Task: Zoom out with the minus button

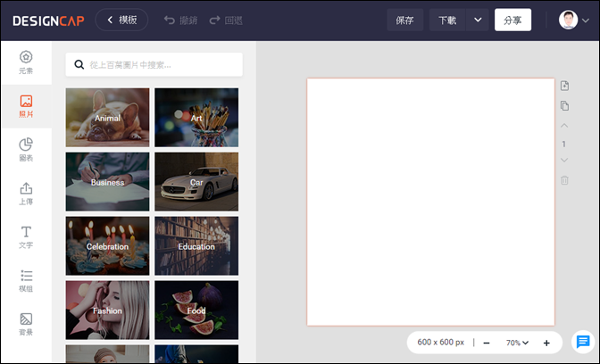Action: coord(487,343)
